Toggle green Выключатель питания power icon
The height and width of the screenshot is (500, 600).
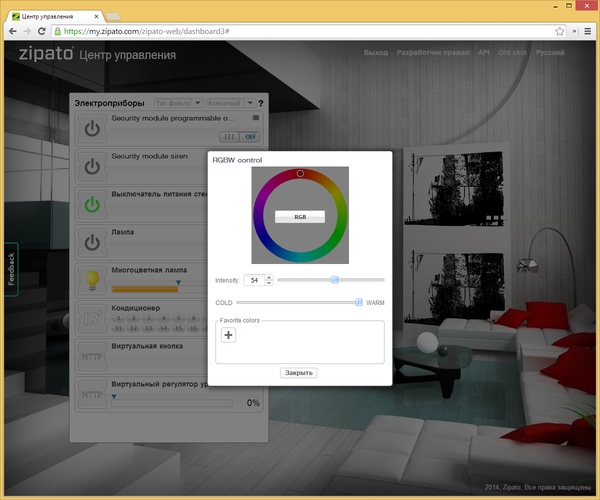click(x=92, y=204)
